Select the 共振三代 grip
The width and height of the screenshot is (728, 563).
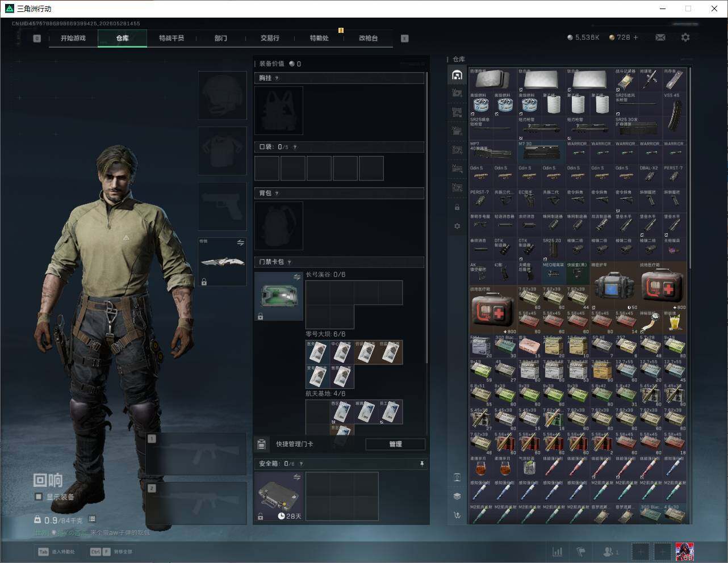point(505,201)
